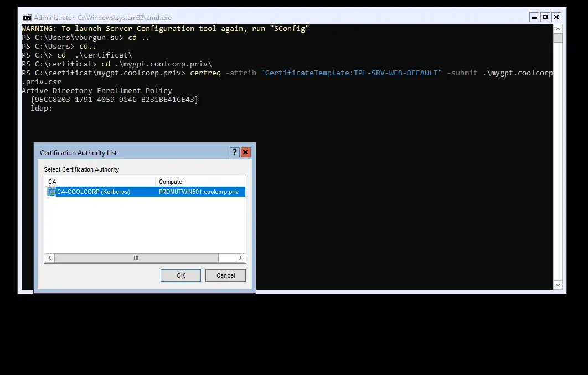Click the console vertical scrollbar thumb
588x375 pixels.
coord(558,38)
